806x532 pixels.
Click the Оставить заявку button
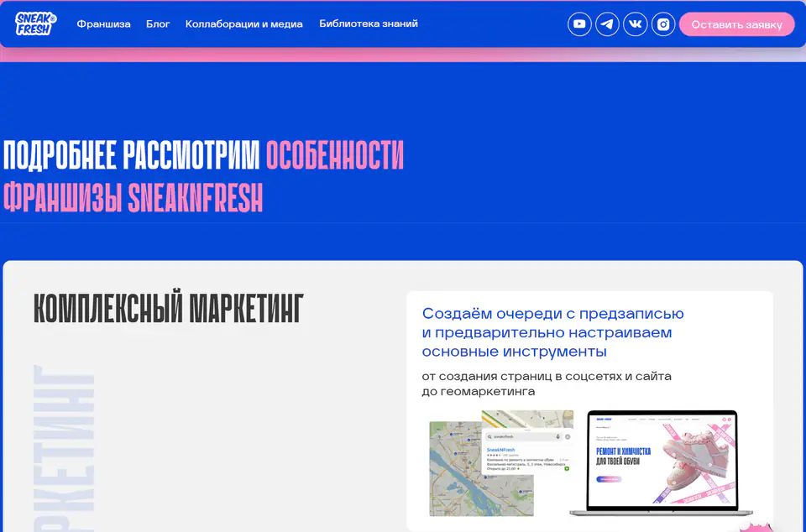click(x=736, y=24)
